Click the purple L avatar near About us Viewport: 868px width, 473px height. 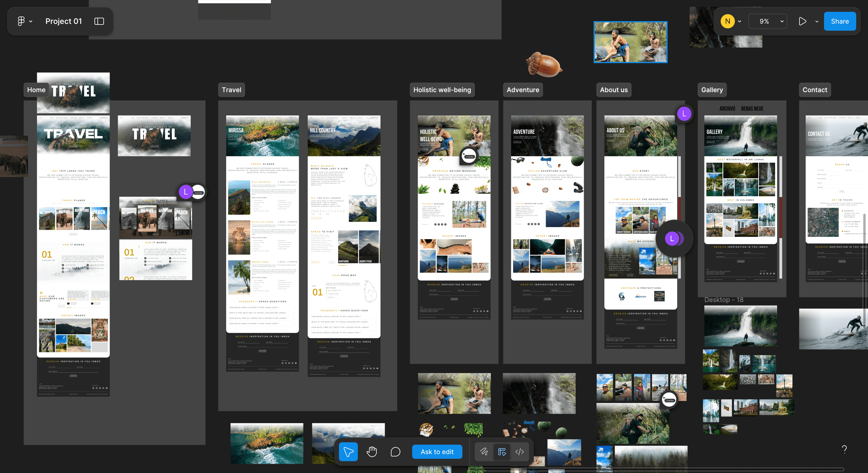(684, 114)
